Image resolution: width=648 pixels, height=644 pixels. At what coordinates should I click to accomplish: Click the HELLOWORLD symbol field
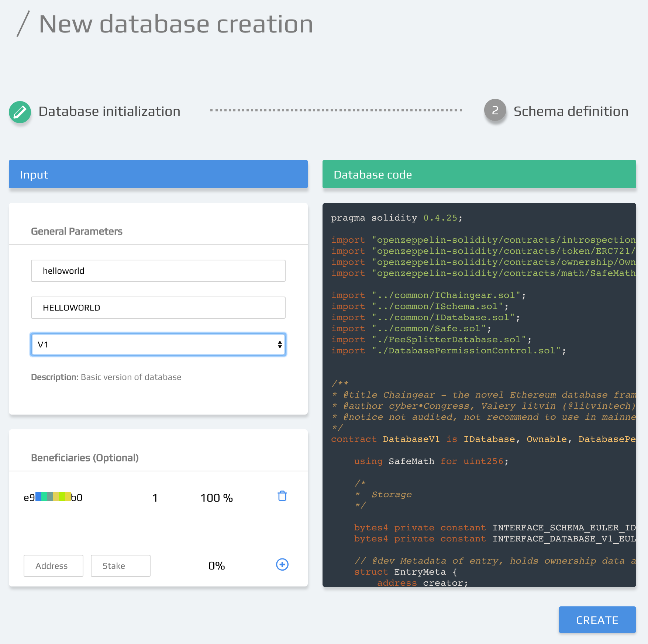click(158, 308)
